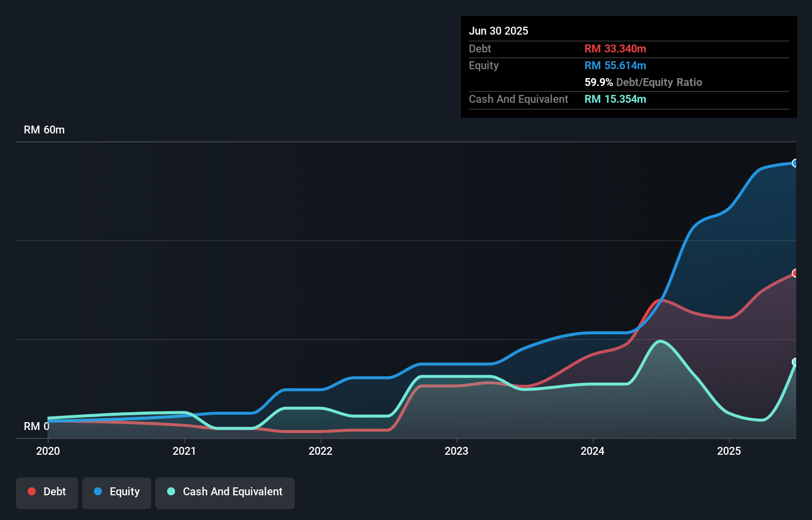
Task: Select the 2025 axis label
Action: pyautogui.click(x=729, y=451)
